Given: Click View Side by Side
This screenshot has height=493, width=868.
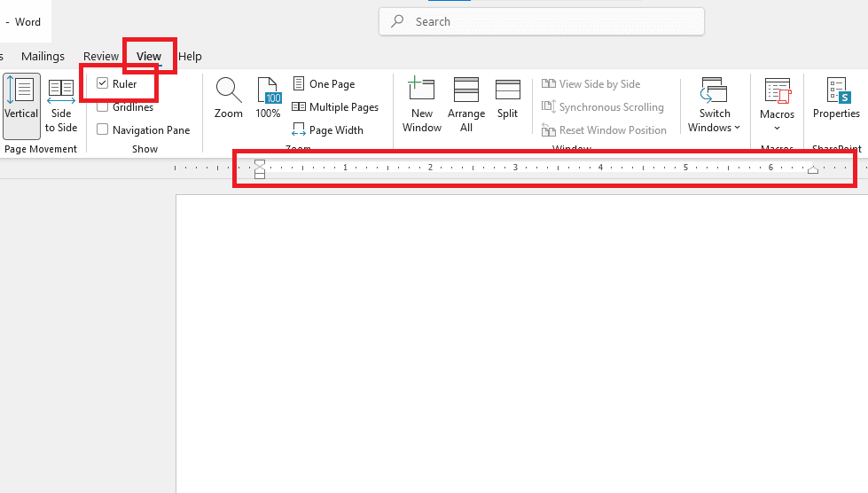Looking at the screenshot, I should 591,83.
